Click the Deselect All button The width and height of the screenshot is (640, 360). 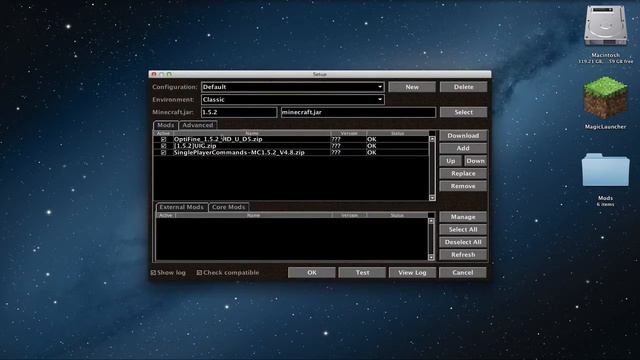click(463, 242)
